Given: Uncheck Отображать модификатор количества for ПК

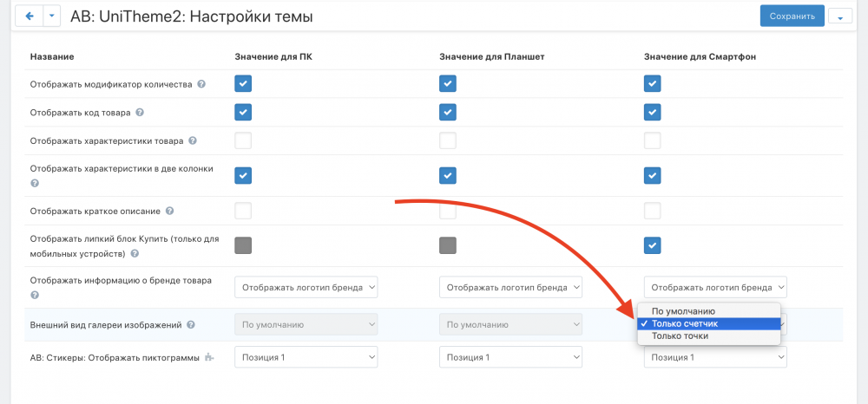Looking at the screenshot, I should pyautogui.click(x=243, y=84).
